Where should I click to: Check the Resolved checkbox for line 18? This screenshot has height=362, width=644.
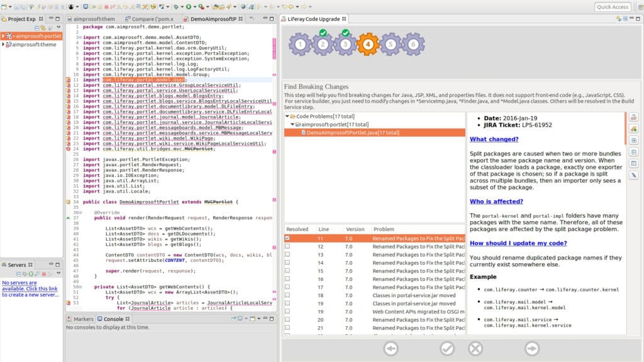click(x=287, y=295)
